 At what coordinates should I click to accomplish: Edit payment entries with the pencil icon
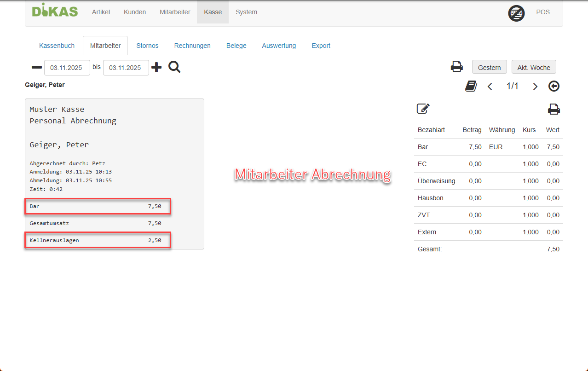(x=423, y=109)
